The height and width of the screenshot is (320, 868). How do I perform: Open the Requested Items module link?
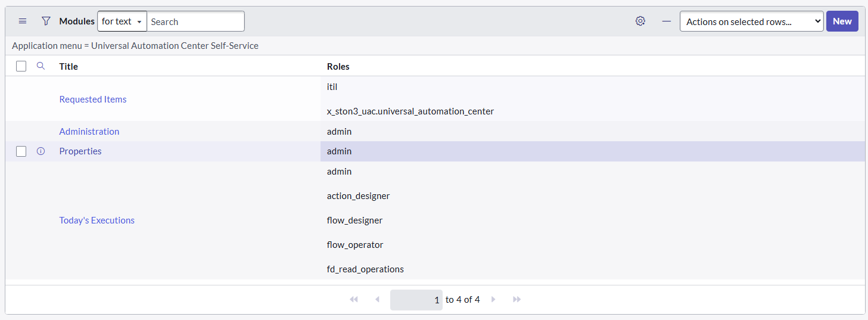(93, 100)
